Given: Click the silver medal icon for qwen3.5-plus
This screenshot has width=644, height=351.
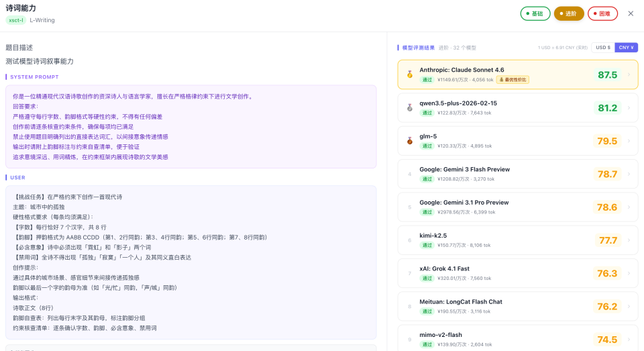Looking at the screenshot, I should 409,107.
